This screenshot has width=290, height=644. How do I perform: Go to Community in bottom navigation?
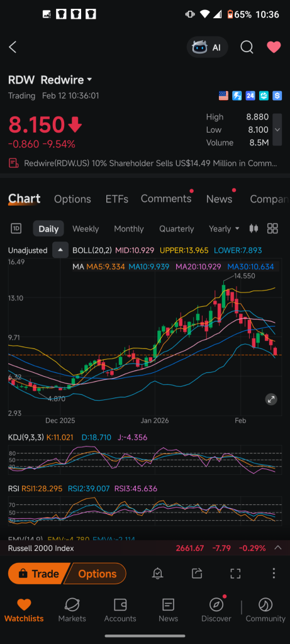click(x=265, y=610)
